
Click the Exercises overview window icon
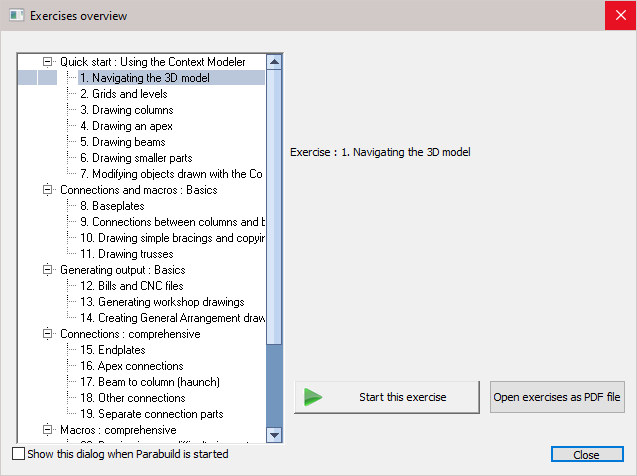(x=16, y=16)
